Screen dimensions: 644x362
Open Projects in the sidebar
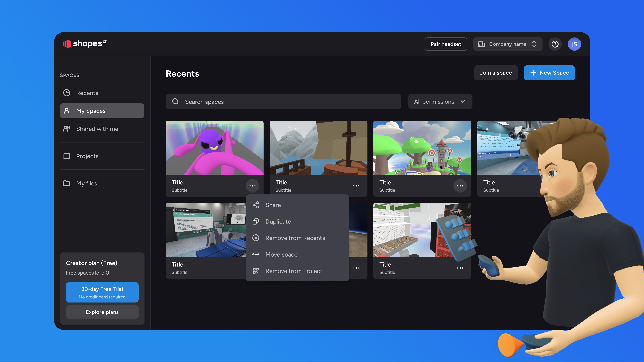pyautogui.click(x=102, y=156)
